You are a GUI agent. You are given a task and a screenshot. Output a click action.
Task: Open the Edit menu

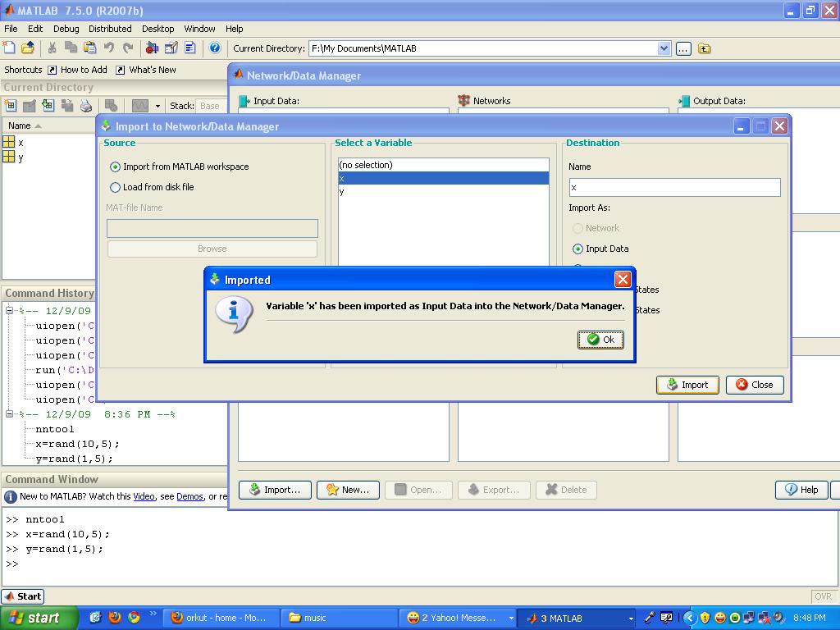[35, 29]
